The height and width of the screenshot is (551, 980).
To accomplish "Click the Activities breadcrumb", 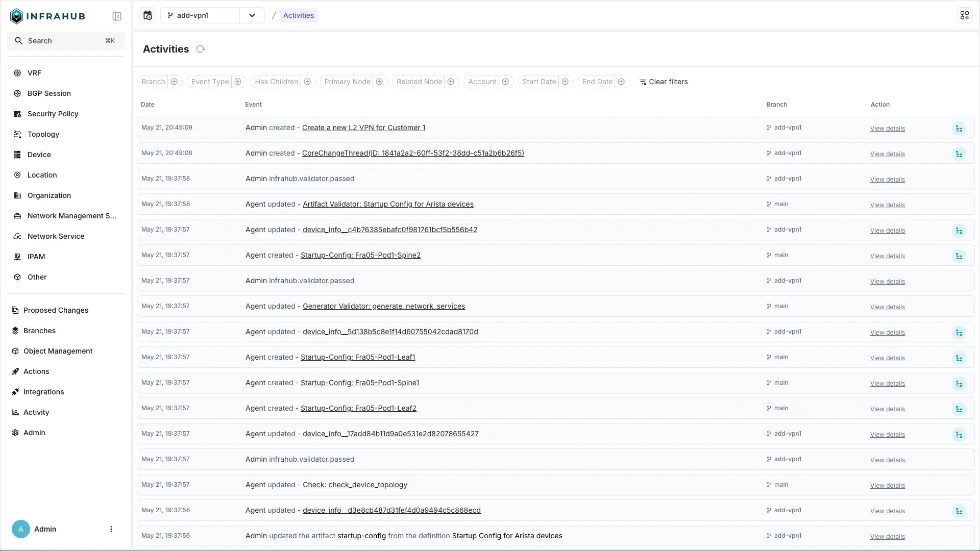I will (x=299, y=15).
